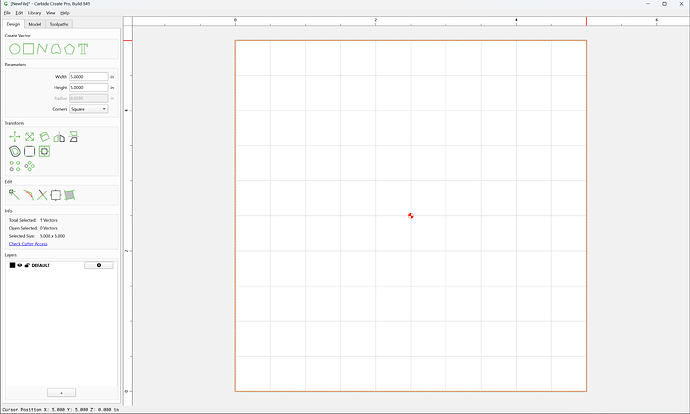Open the Corners dropdown set to Square

[x=88, y=109]
